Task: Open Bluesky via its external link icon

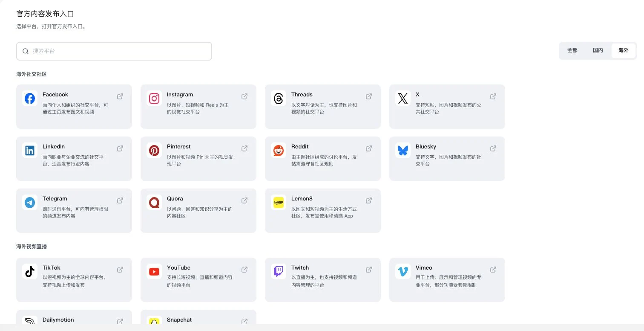Action: (x=493, y=148)
